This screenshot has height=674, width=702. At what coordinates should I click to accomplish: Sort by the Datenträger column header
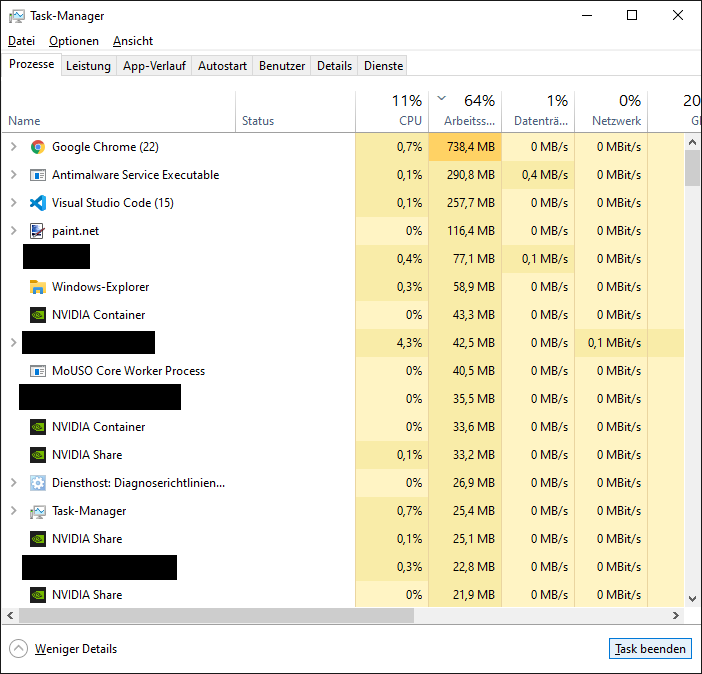click(x=538, y=112)
